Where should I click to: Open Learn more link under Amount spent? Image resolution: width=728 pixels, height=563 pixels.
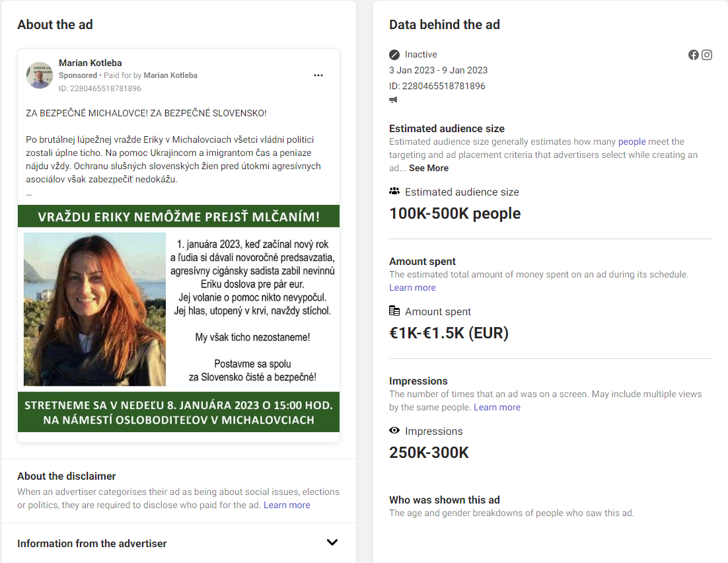pos(412,287)
